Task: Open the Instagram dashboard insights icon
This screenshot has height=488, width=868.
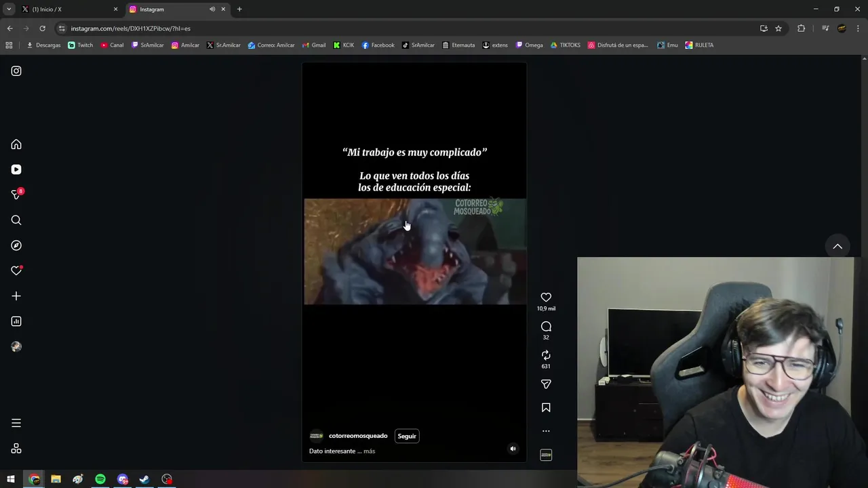Action: pos(16,321)
